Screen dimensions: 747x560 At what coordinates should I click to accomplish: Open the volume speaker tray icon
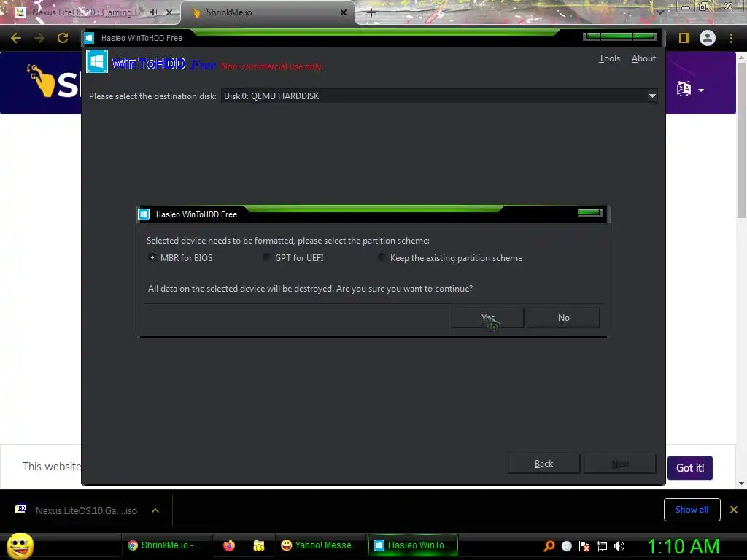[x=619, y=546]
